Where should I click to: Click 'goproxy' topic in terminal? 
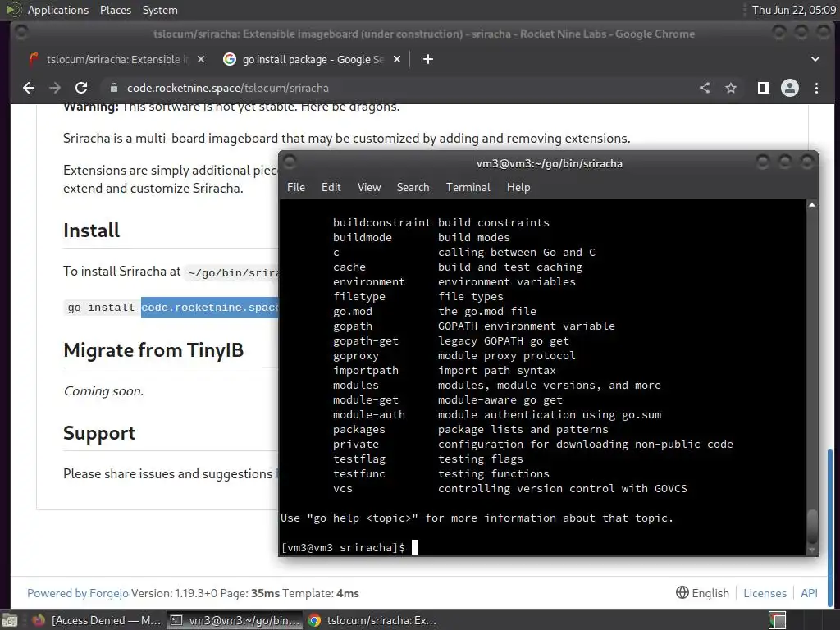click(356, 356)
